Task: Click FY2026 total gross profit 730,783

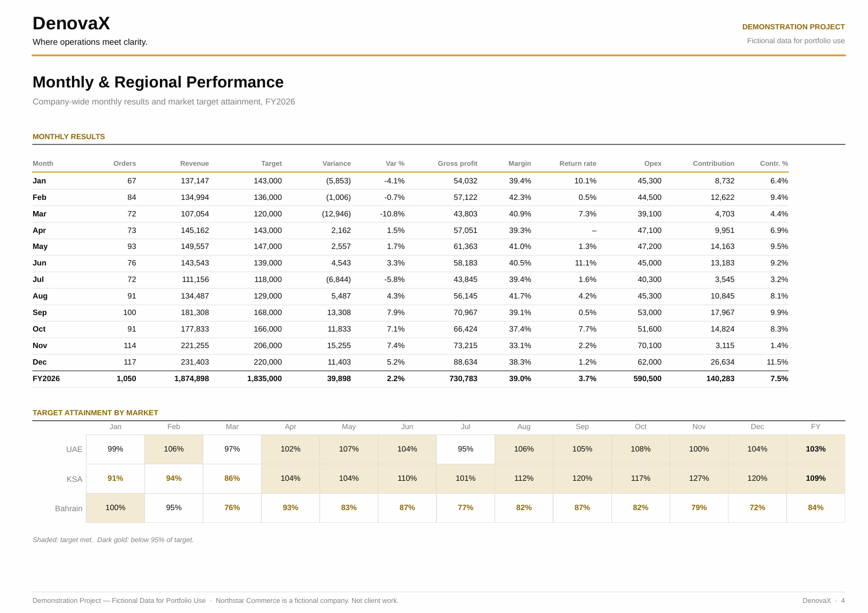Action: [x=463, y=378]
